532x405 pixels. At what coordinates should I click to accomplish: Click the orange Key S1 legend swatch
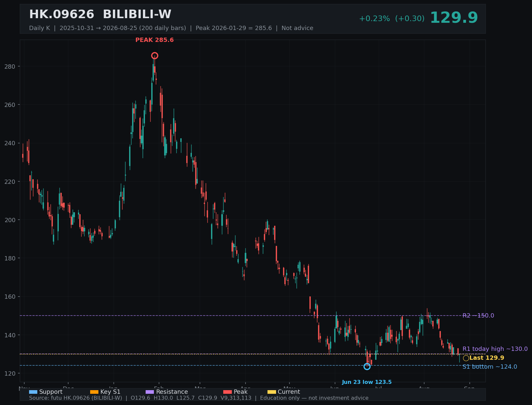point(94,392)
